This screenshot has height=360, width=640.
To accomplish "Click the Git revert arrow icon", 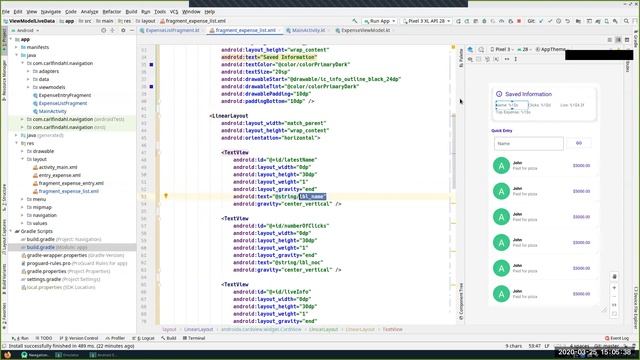I will coord(567,21).
